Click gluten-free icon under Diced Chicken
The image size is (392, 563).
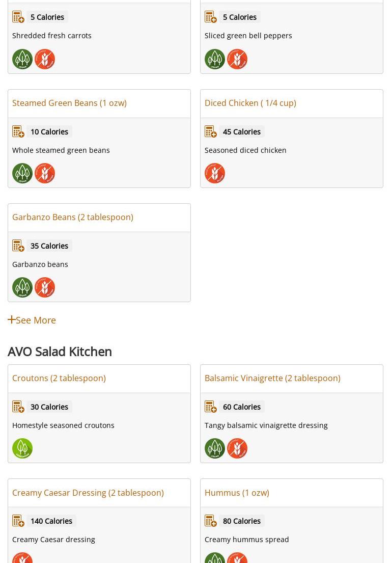click(215, 173)
